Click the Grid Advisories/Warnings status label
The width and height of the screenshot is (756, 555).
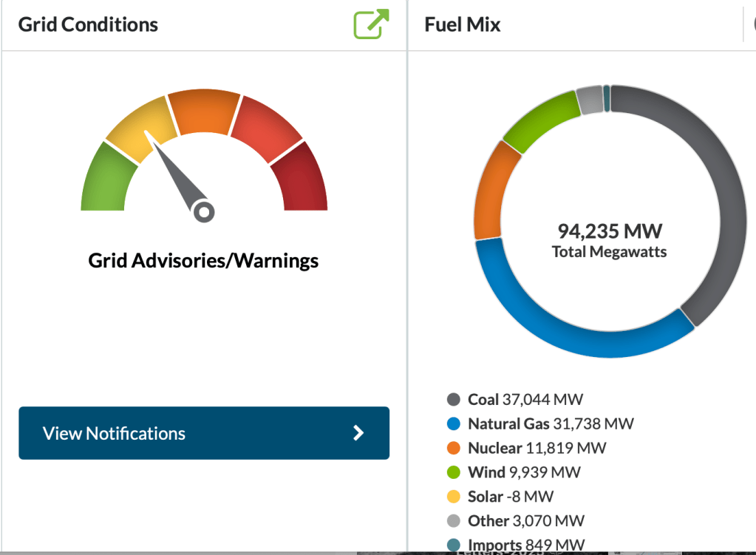coord(203,261)
